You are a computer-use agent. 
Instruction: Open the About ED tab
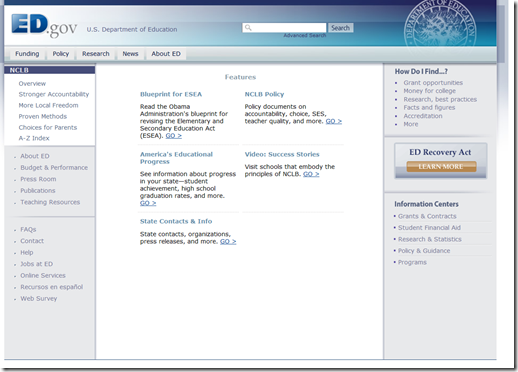166,54
